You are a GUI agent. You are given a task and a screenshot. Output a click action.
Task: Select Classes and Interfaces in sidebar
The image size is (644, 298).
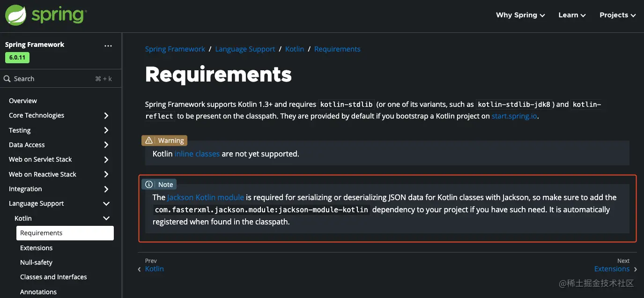coord(53,277)
